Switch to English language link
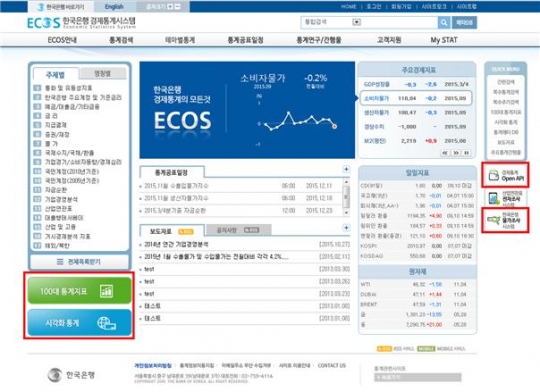The height and width of the screenshot is (392, 540). pos(114,7)
